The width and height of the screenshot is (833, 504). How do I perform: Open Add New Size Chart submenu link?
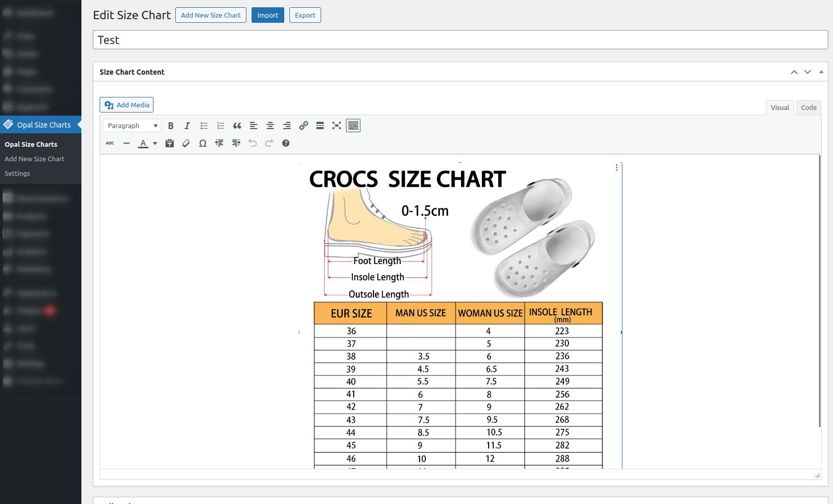[x=34, y=159]
